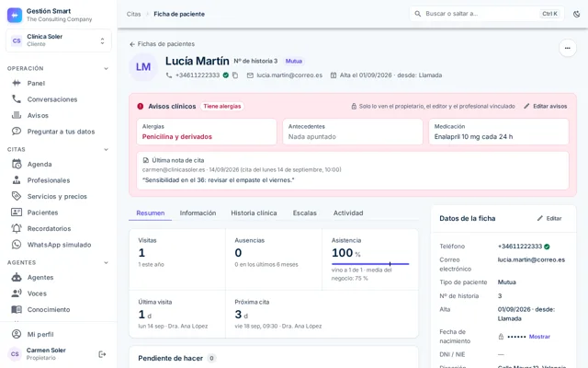Click the email envelope icon in header

tap(250, 75)
